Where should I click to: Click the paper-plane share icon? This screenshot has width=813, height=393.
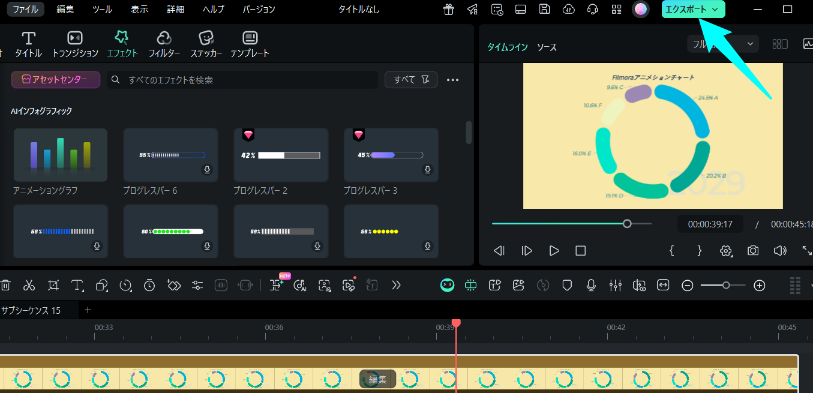click(x=472, y=9)
